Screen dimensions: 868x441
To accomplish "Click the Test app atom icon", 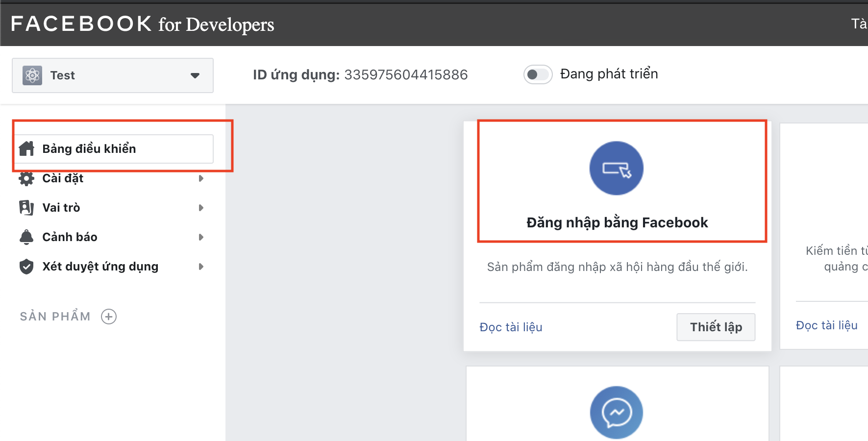I will click(32, 75).
